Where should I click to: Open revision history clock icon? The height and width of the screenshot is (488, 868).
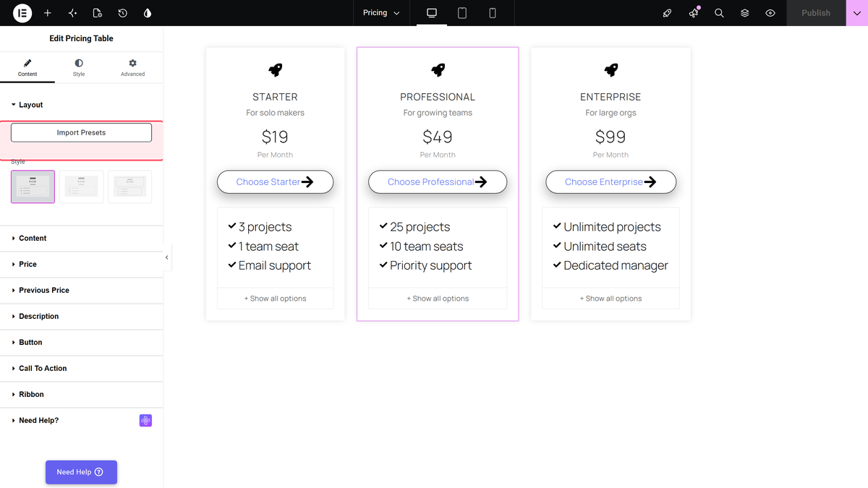tap(123, 13)
